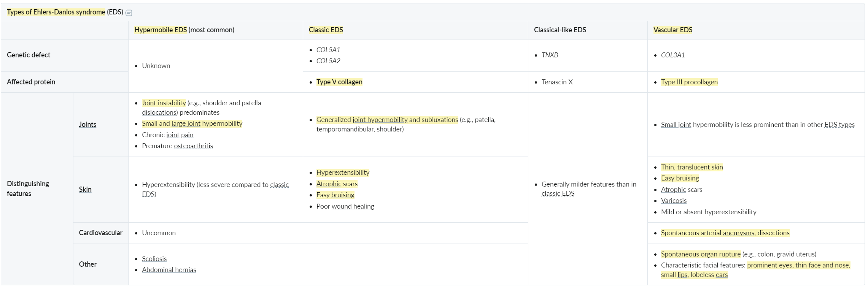Select the 'Joints' row label link

tap(87, 125)
